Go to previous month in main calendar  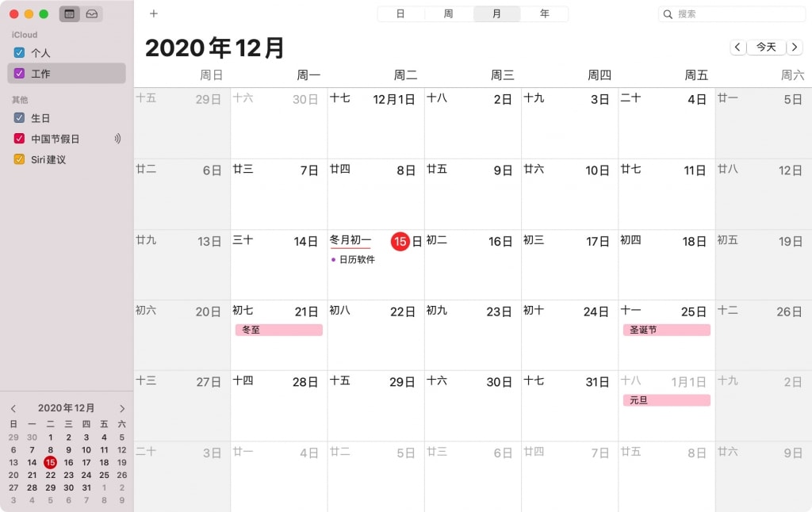point(738,47)
